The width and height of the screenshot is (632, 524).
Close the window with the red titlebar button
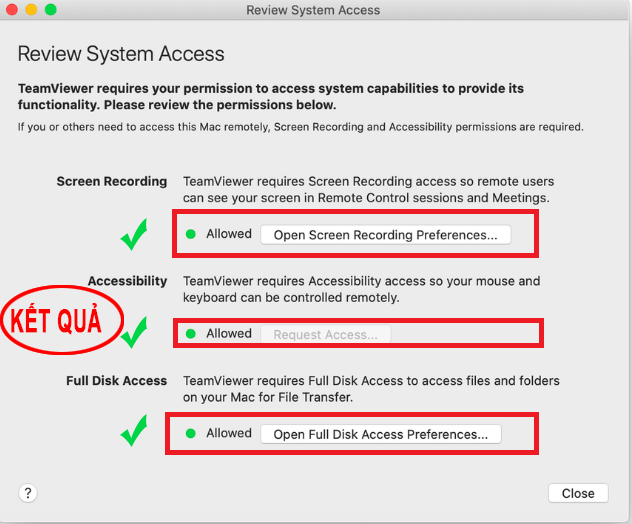pyautogui.click(x=11, y=10)
